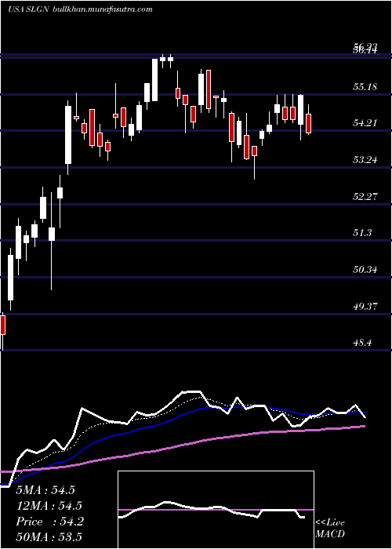Viewport: 392px width, 549px height.
Task: Click the first red candlestick near 49.37
Action: click(x=3, y=325)
